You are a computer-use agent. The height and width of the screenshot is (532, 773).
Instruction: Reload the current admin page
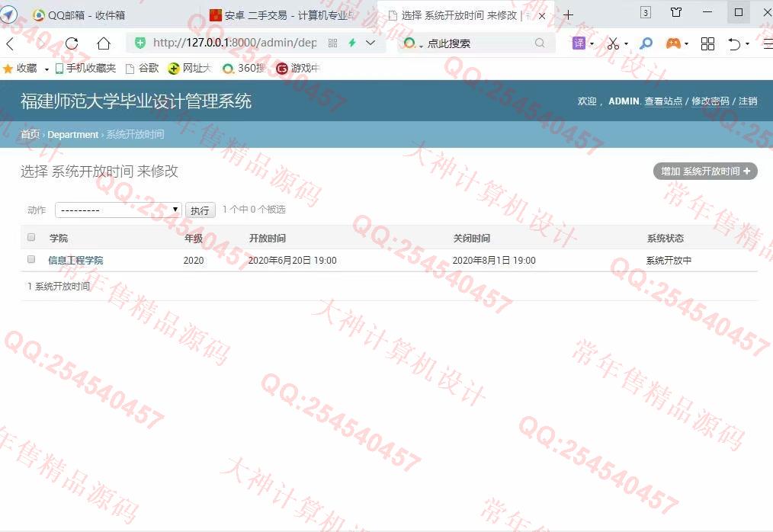72,43
